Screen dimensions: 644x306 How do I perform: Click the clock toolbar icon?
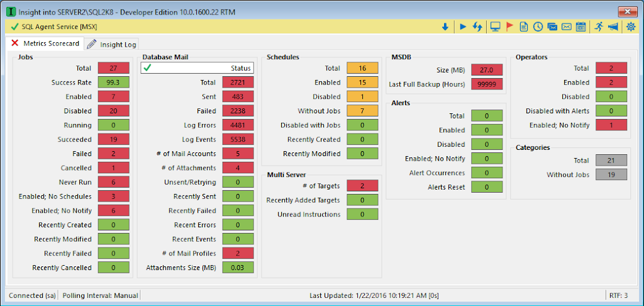click(x=538, y=26)
